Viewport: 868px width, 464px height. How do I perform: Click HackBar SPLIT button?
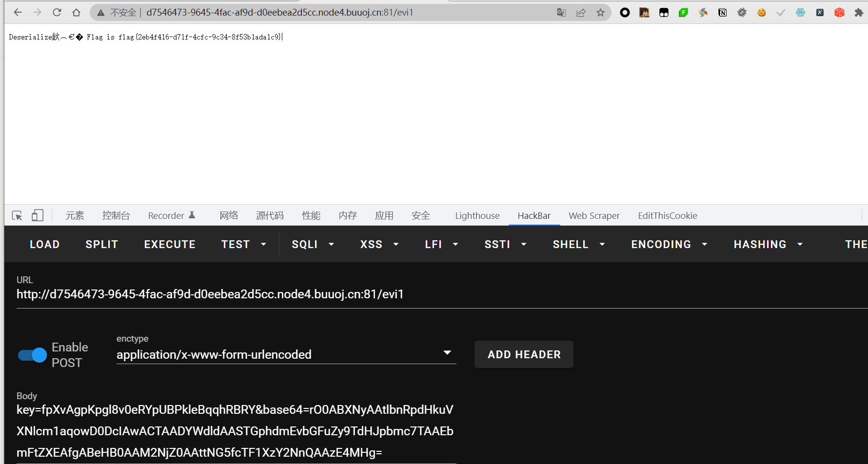(102, 244)
